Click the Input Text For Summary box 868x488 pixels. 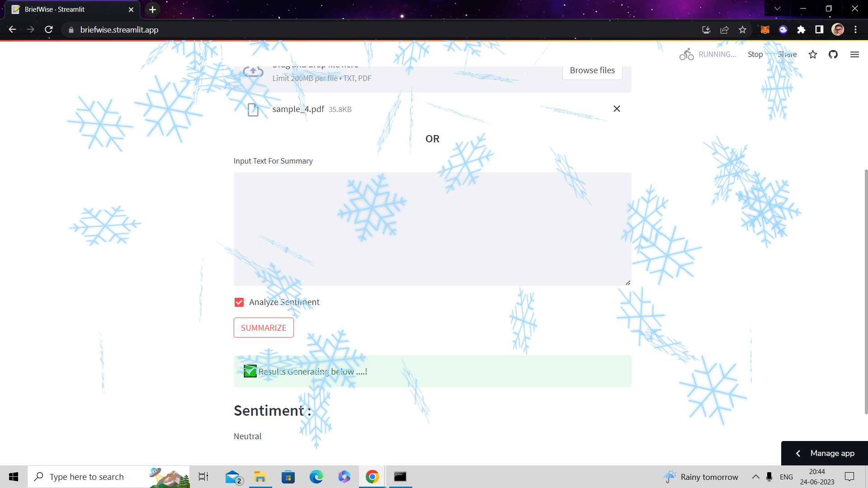click(432, 229)
